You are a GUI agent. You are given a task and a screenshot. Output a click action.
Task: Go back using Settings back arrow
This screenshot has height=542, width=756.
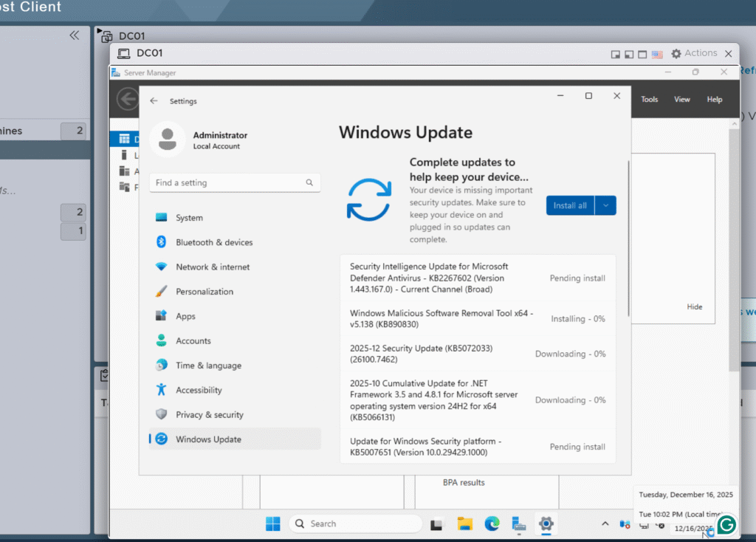click(154, 101)
